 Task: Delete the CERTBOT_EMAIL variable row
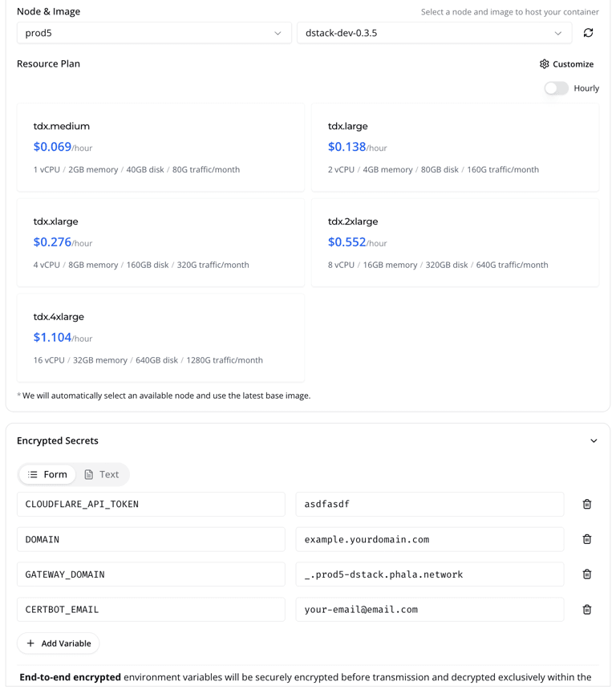point(586,610)
